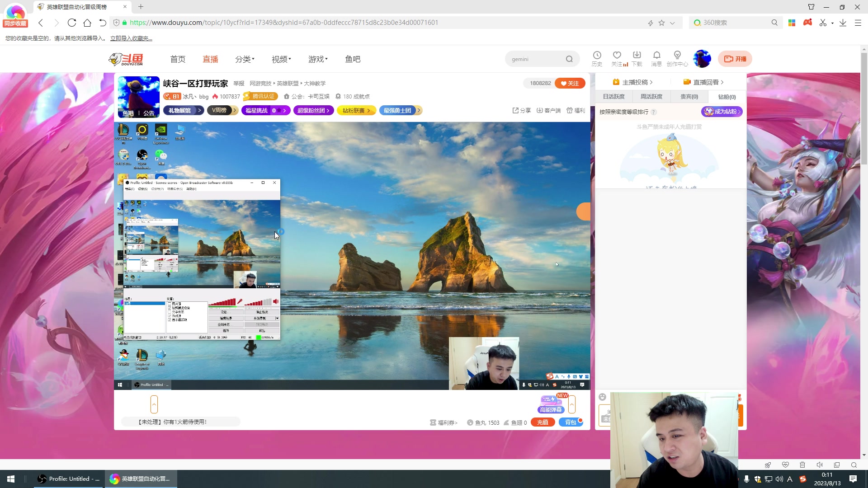Open 超级粉丝团 badge
The image size is (868, 488).
click(x=314, y=110)
